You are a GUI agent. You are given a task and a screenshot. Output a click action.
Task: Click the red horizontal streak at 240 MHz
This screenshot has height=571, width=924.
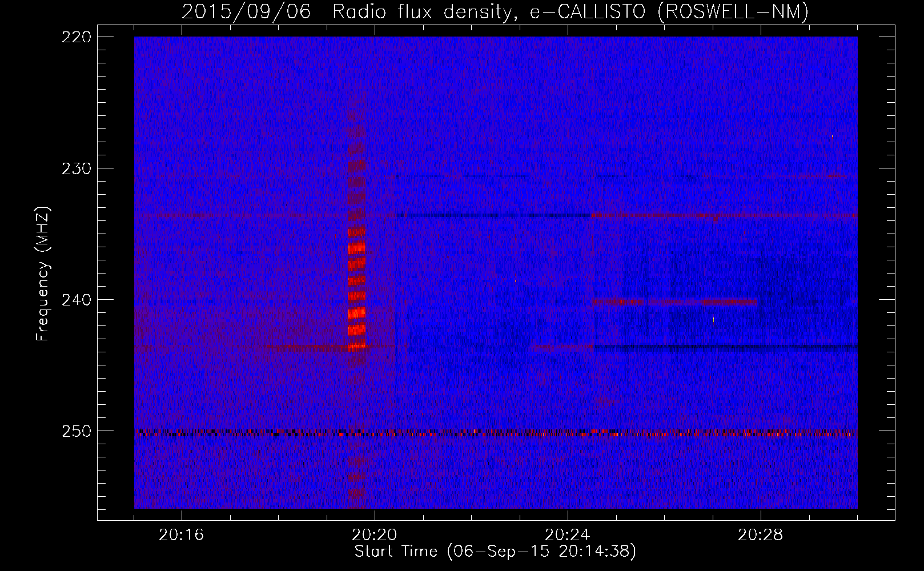pyautogui.click(x=675, y=302)
